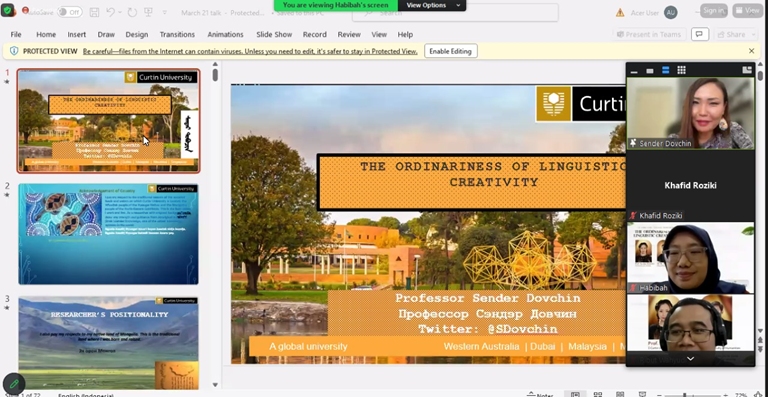This screenshot has height=397, width=768.
Task: Click the Zoom Sign in button
Action: pyautogui.click(x=714, y=10)
